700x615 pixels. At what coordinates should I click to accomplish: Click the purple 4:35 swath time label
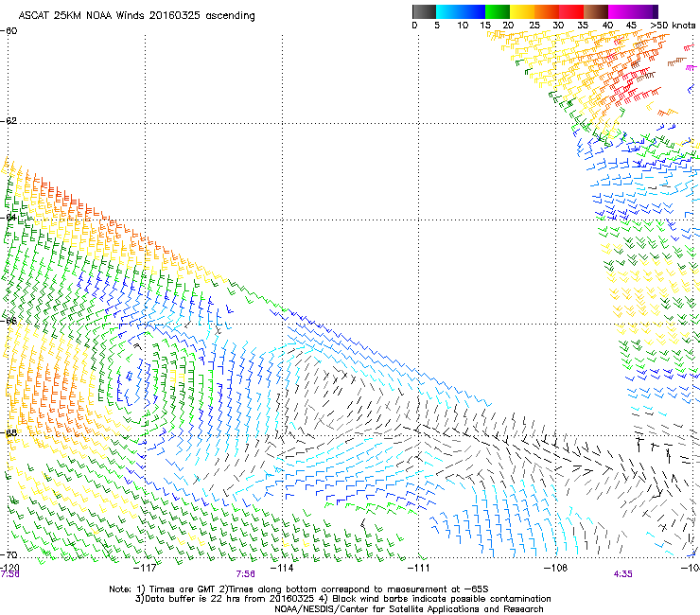(622, 574)
